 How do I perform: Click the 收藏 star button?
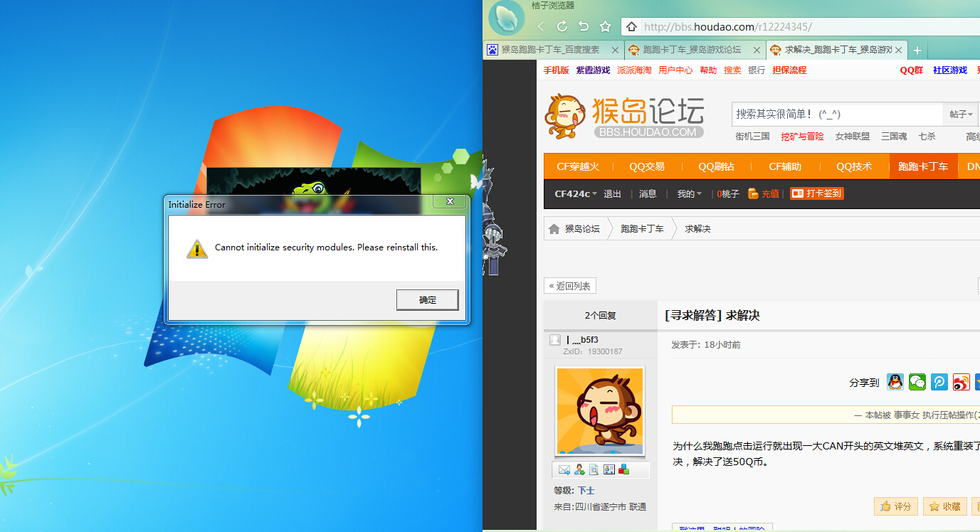(945, 506)
